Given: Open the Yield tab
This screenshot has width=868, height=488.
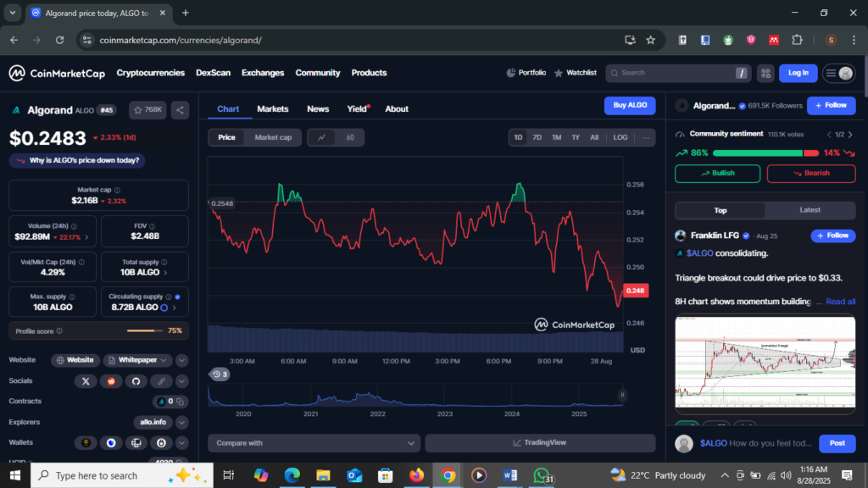Looking at the screenshot, I should (x=357, y=109).
